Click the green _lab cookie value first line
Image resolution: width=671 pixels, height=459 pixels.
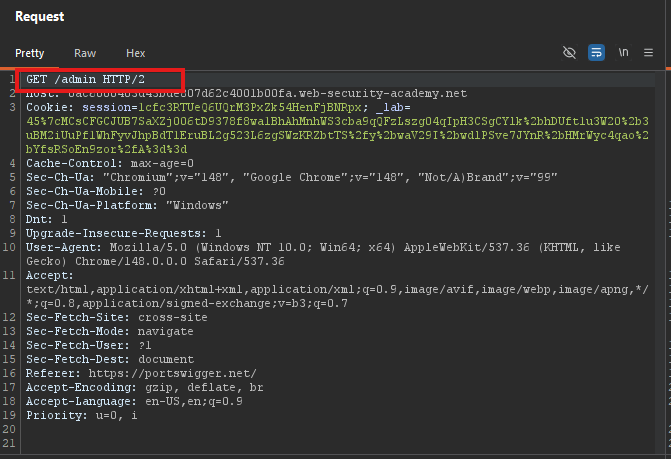pyautogui.click(x=337, y=121)
